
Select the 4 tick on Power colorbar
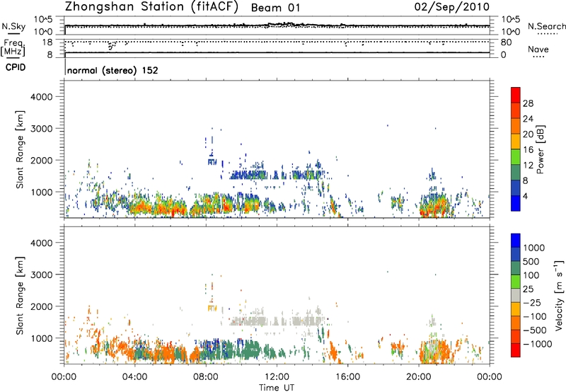pyautogui.click(x=526, y=197)
